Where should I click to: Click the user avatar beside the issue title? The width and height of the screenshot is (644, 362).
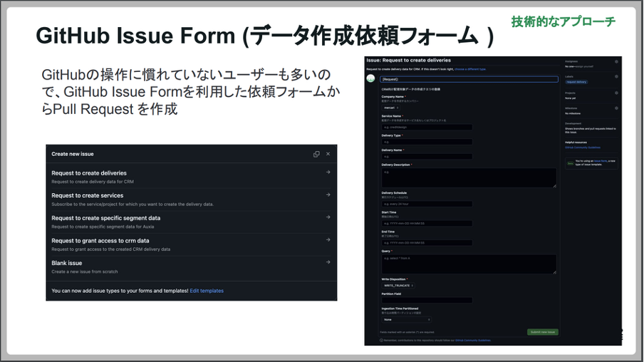[370, 79]
